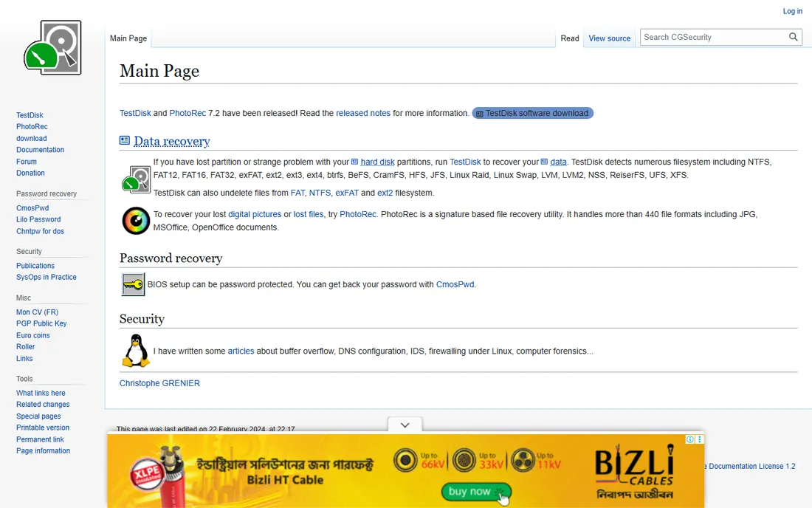This screenshot has height=508, width=812.
Task: Go to the Forum link
Action: (x=27, y=162)
